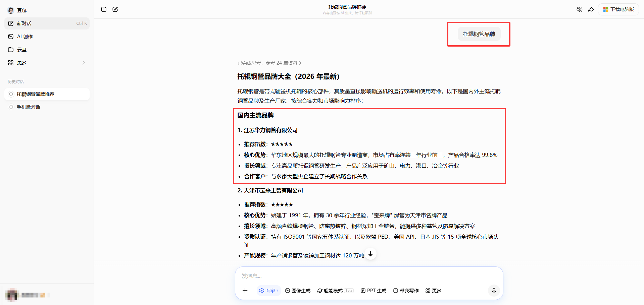Click 下载电脑版 download button

pyautogui.click(x=618, y=9)
